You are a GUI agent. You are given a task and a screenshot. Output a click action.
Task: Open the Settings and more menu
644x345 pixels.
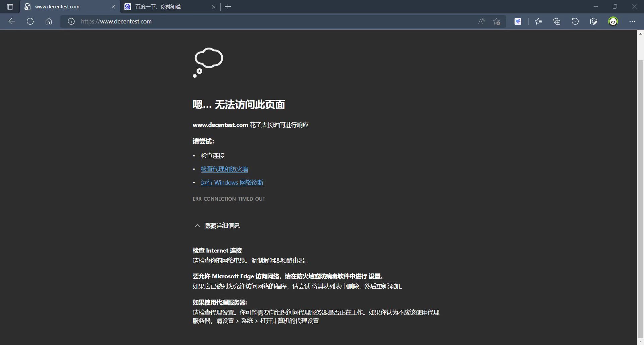point(633,21)
